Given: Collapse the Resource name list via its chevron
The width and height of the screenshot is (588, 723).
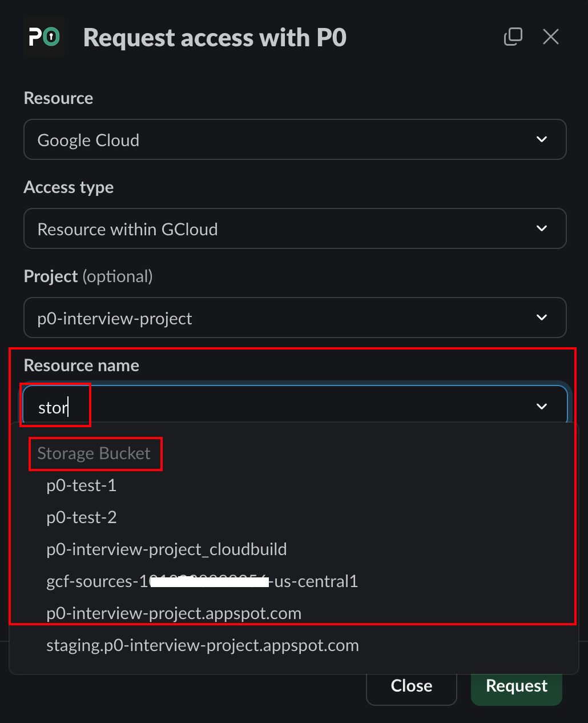Looking at the screenshot, I should click(542, 407).
